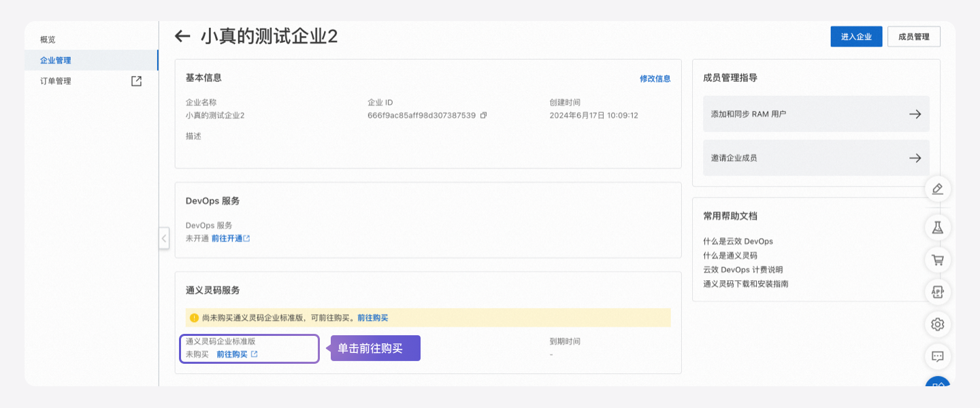Collapse the sidebar with the chevron handle
The width and height of the screenshot is (980, 408).
[x=164, y=238]
